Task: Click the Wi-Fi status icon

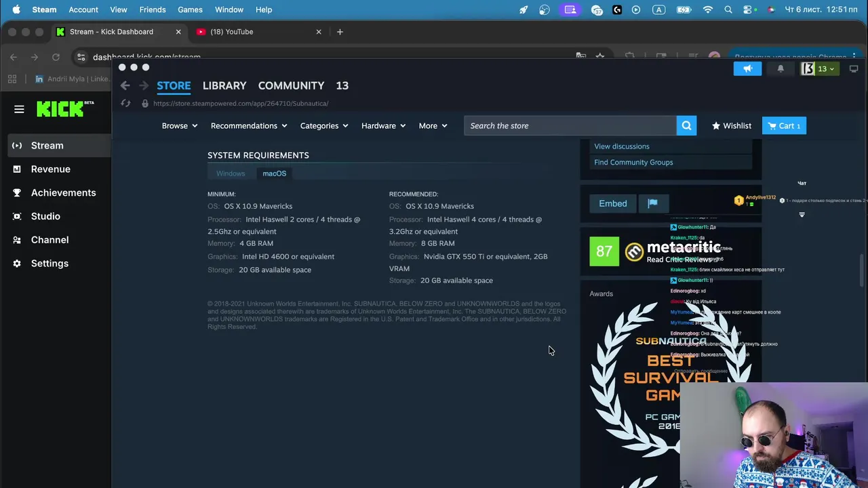Action: pyautogui.click(x=708, y=9)
